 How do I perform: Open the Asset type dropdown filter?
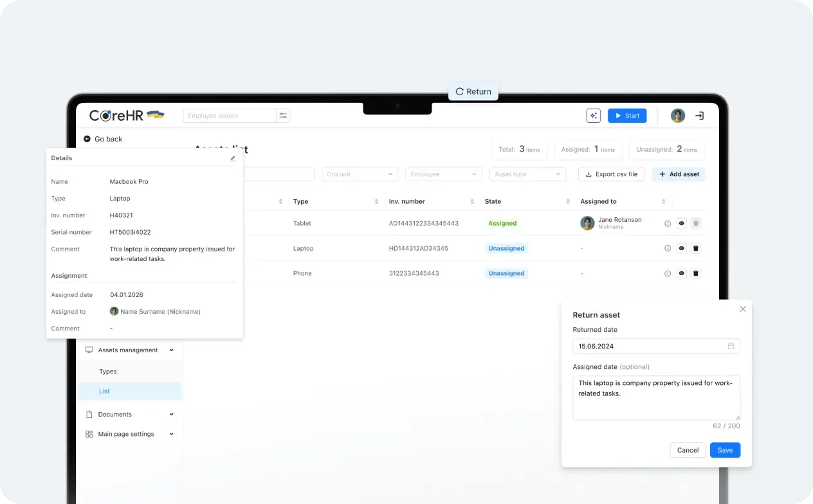click(527, 174)
